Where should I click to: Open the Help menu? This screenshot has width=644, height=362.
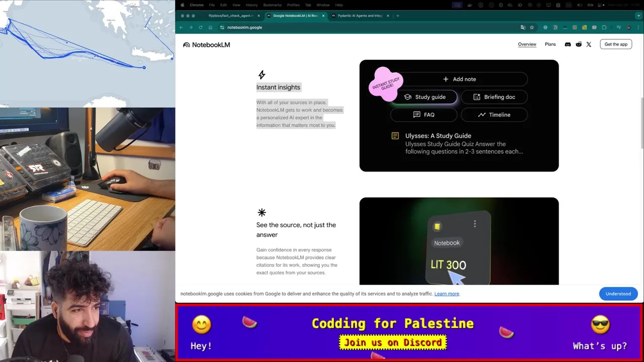point(339,5)
